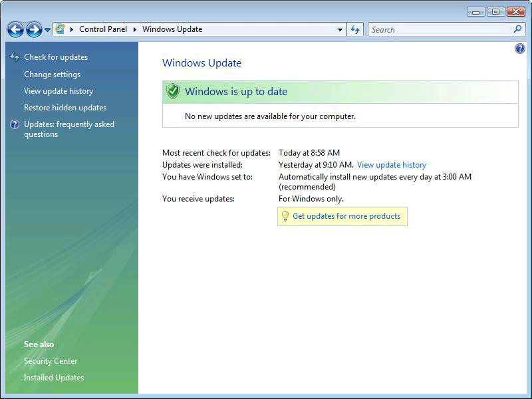Open recent pages dropdown beside Forward button

click(x=47, y=30)
